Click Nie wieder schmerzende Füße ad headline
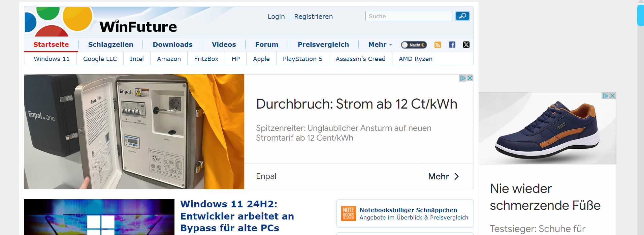This screenshot has height=235, width=644. (x=545, y=197)
